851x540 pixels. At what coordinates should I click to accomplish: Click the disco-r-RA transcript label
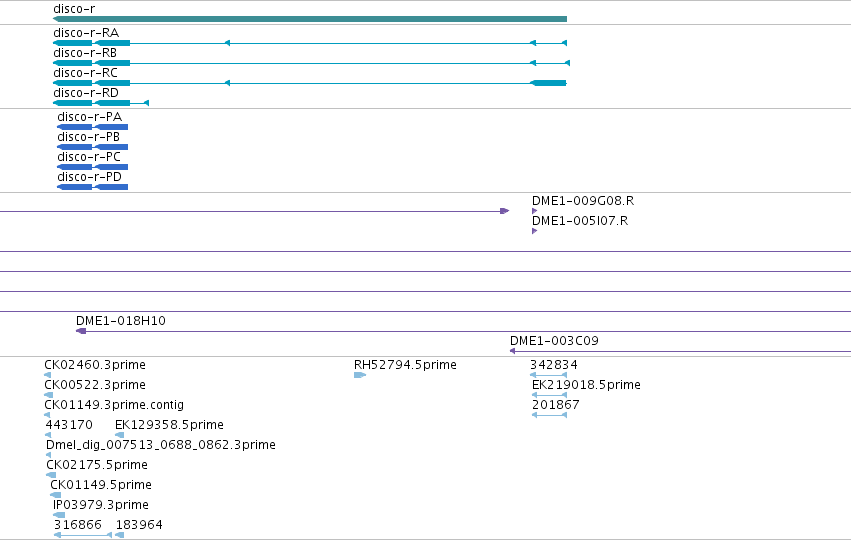pyautogui.click(x=86, y=33)
